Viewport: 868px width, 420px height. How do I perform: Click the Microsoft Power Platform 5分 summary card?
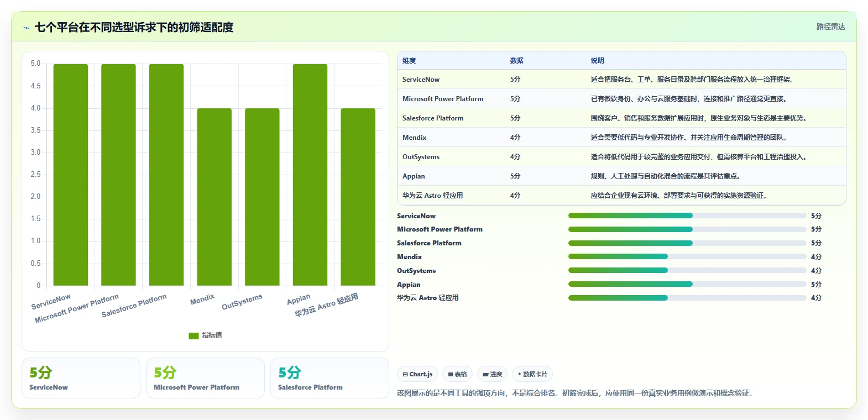point(205,378)
